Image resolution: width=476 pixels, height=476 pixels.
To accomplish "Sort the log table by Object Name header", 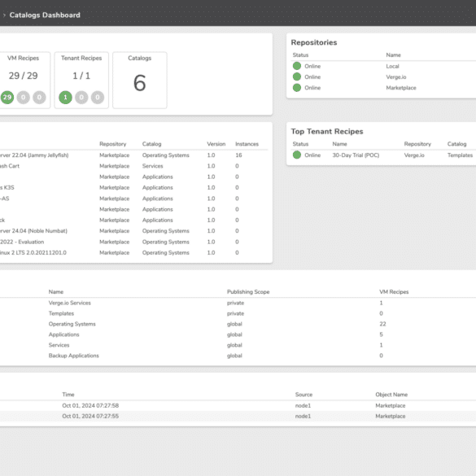I will coord(391,395).
